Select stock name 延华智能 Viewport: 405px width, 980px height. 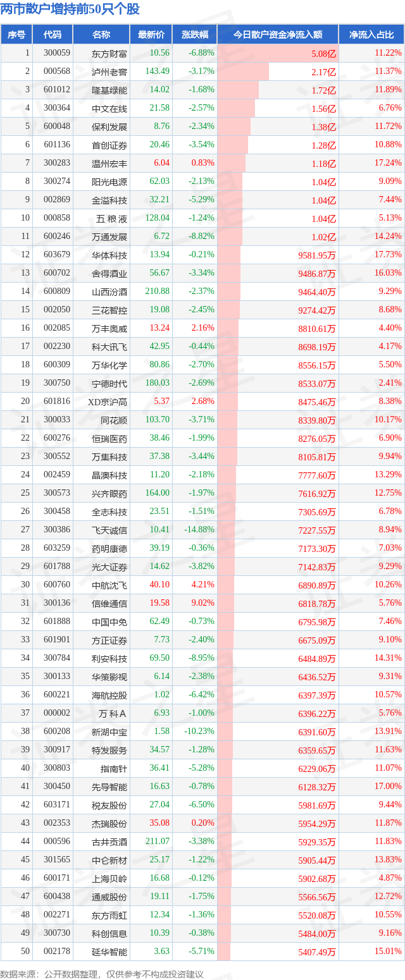(x=109, y=952)
